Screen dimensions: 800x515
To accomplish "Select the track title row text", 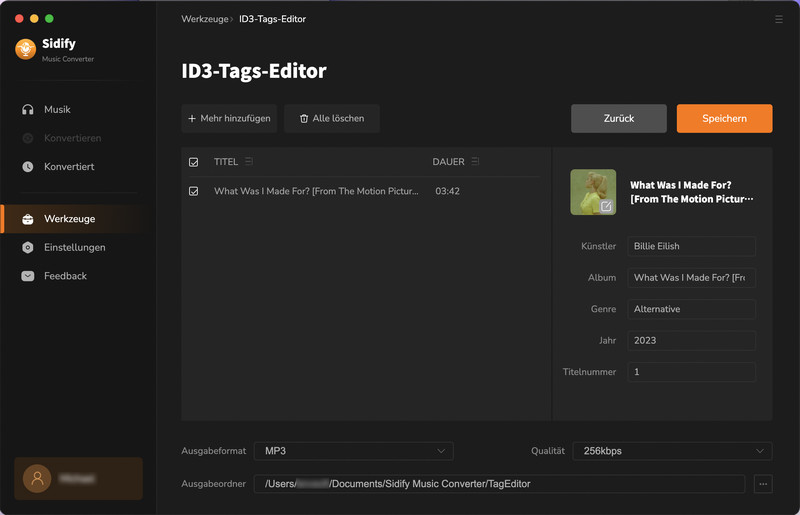I will (316, 191).
